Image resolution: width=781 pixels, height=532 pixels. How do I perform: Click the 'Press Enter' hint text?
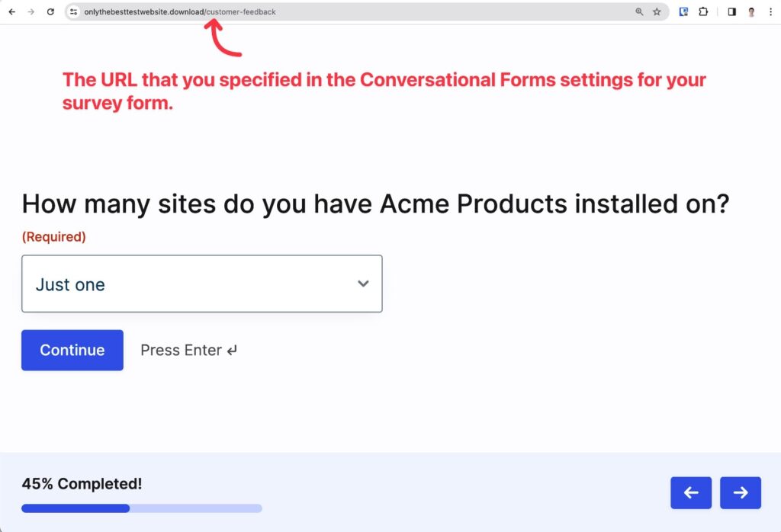point(188,350)
